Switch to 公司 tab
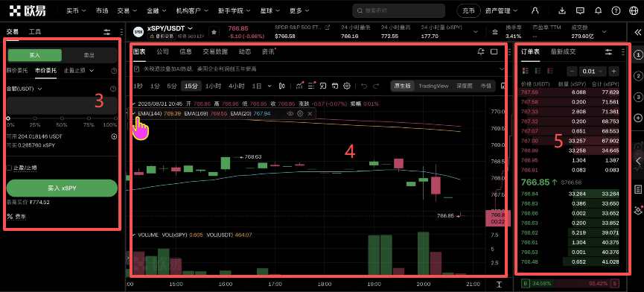 click(x=162, y=51)
